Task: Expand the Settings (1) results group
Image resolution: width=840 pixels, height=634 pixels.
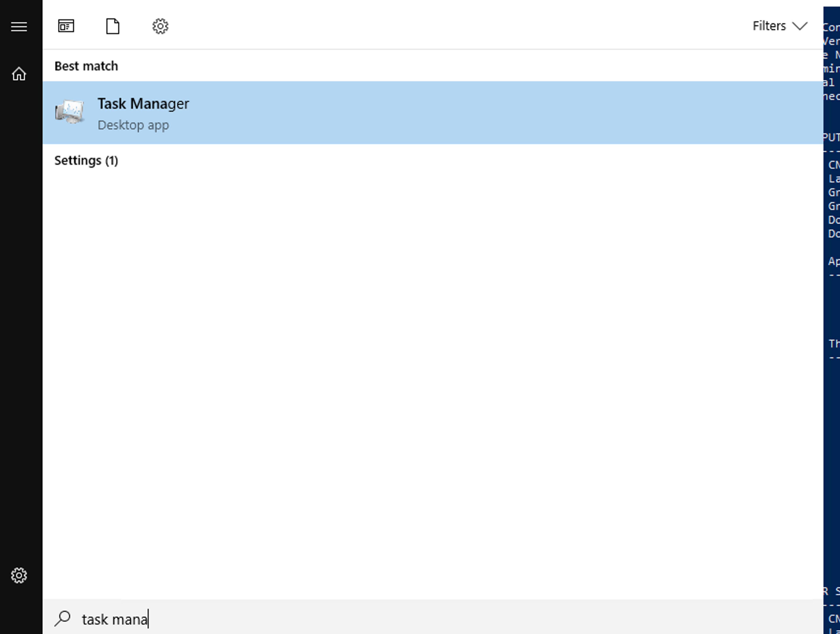Action: point(86,161)
